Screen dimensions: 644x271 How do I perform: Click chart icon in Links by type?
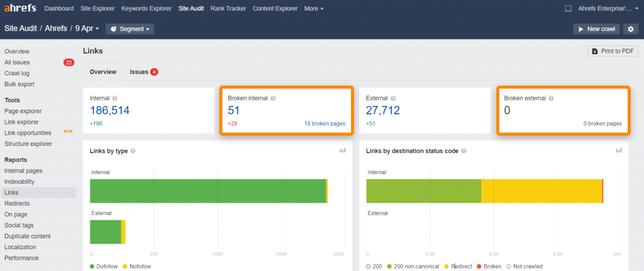pyautogui.click(x=343, y=151)
